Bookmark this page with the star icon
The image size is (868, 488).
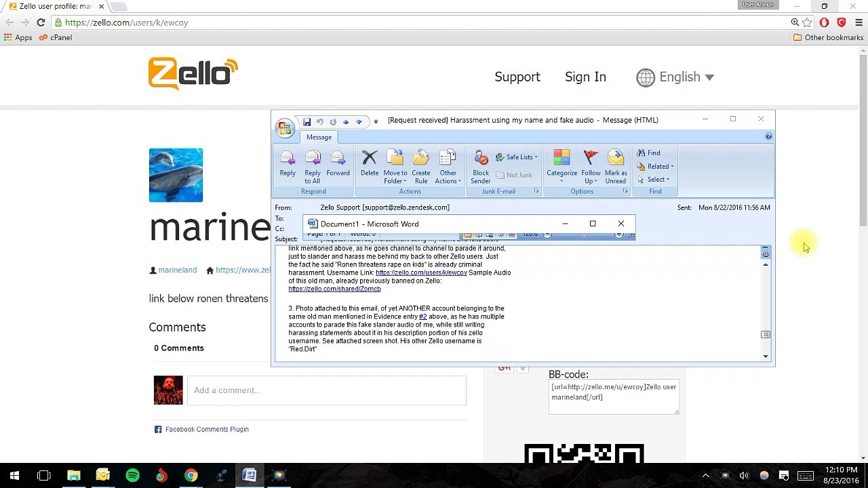[x=807, y=22]
